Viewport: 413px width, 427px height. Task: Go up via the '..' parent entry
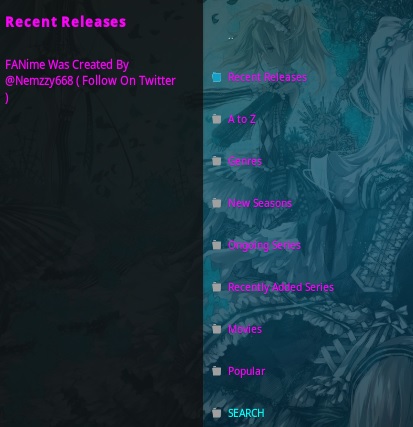click(231, 38)
